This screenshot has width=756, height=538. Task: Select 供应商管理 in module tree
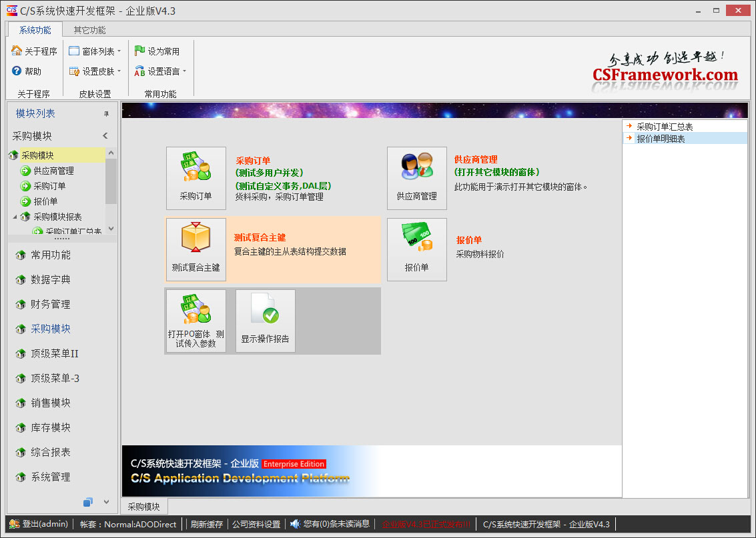53,171
